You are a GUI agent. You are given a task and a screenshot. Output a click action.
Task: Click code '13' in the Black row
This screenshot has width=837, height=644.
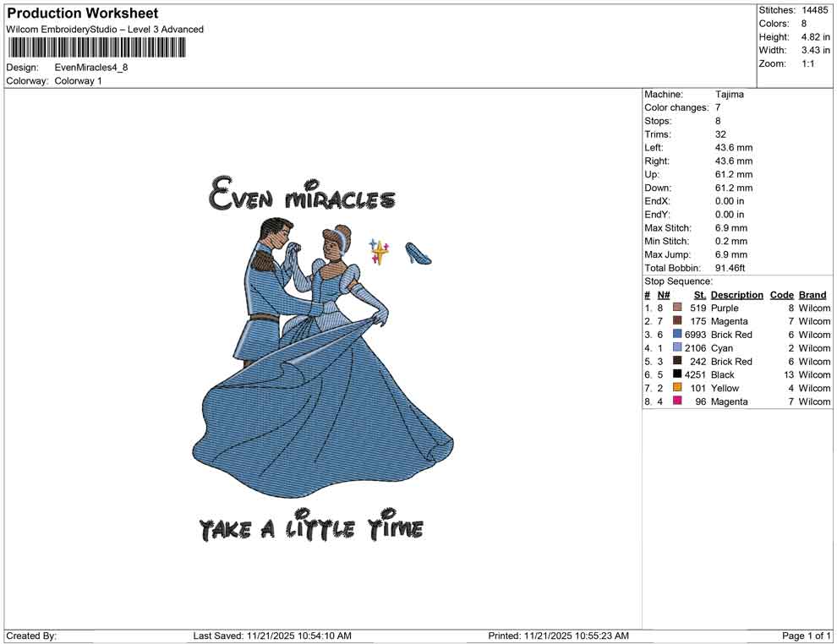point(789,374)
